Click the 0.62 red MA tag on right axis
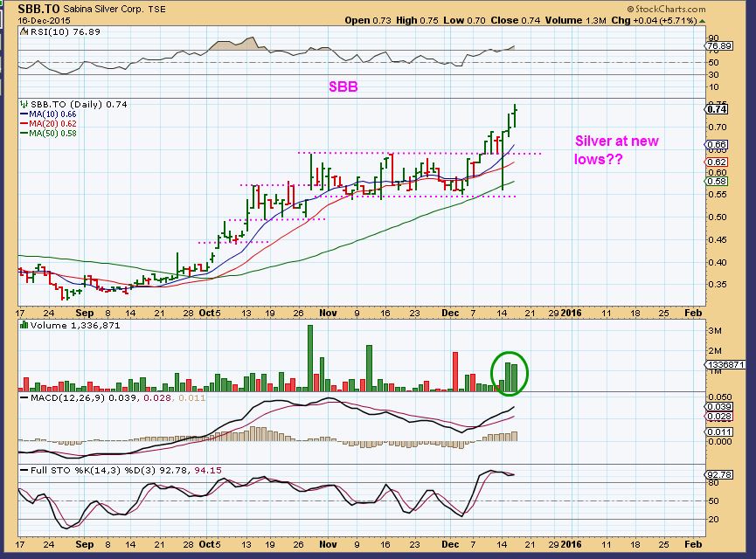The height and width of the screenshot is (559, 756). pyautogui.click(x=717, y=162)
